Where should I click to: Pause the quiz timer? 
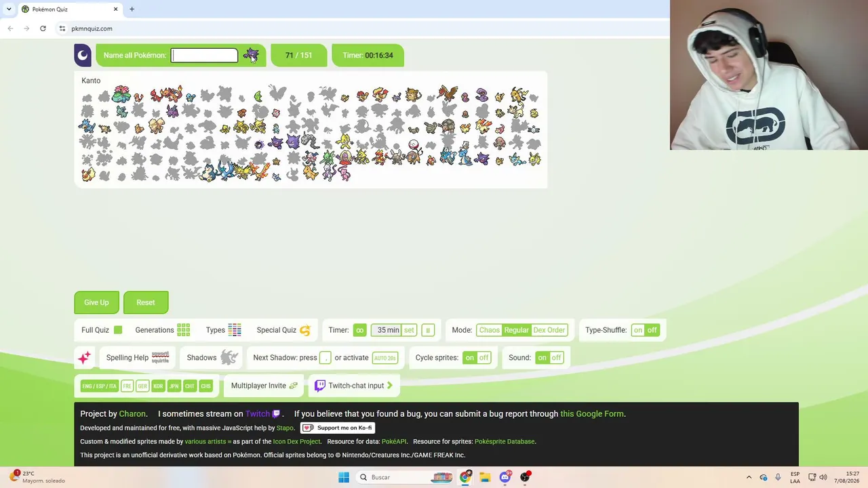pyautogui.click(x=427, y=330)
